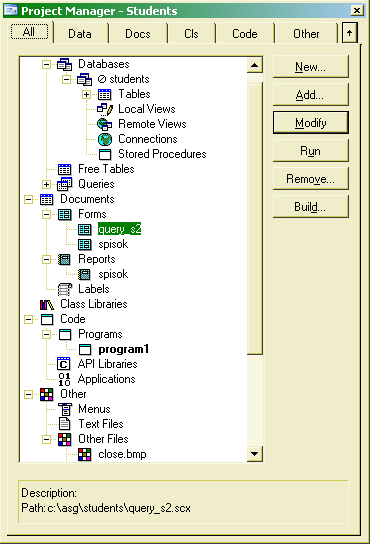Viewport: 372px width, 544px height.
Task: Collapse Project Manager with the up-arrow button
Action: 349,33
